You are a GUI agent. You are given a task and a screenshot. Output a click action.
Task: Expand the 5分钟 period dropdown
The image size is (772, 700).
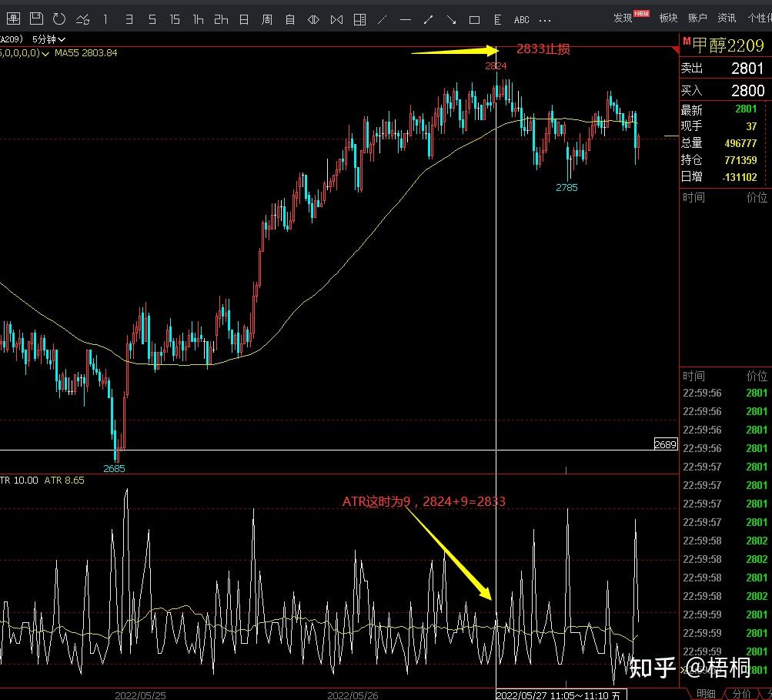[x=48, y=39]
